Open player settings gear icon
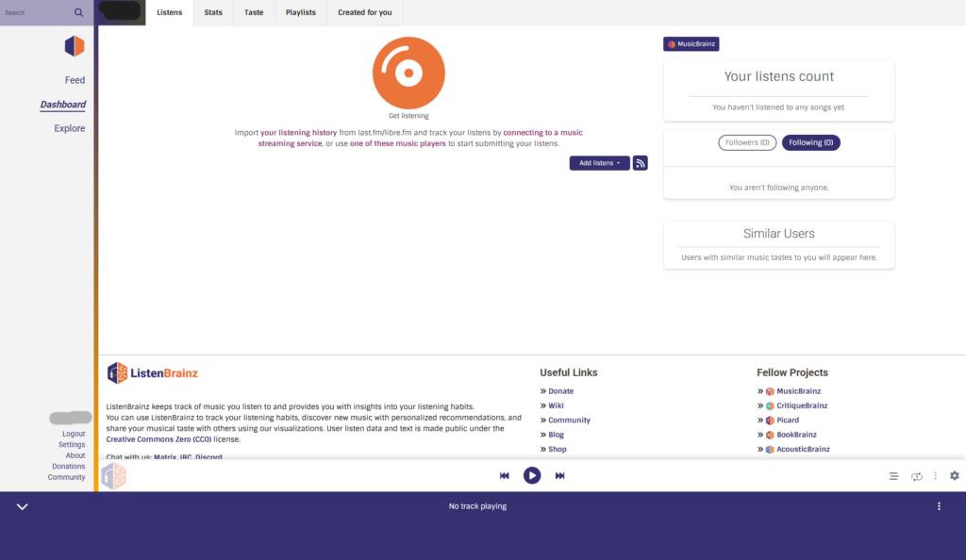Viewport: 966px width, 560px height. click(954, 476)
